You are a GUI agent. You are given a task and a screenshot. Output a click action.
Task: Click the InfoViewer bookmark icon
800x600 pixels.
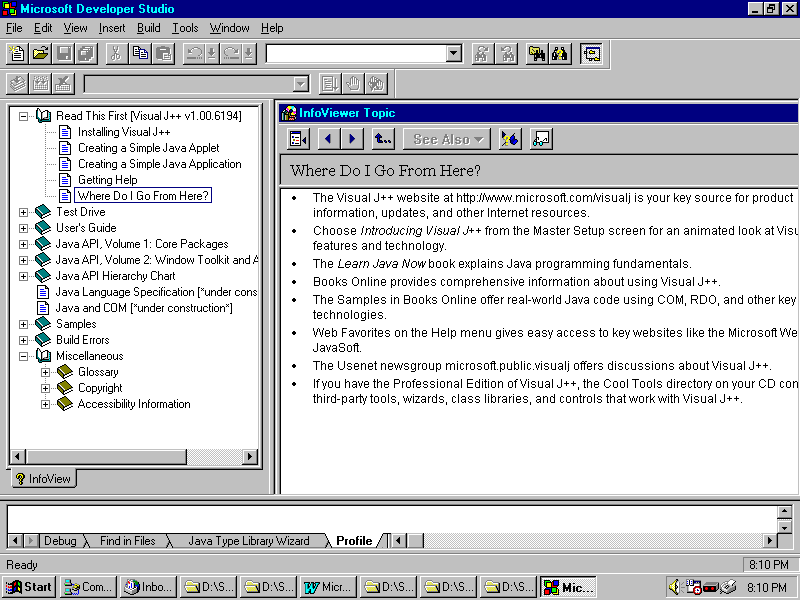(x=510, y=139)
